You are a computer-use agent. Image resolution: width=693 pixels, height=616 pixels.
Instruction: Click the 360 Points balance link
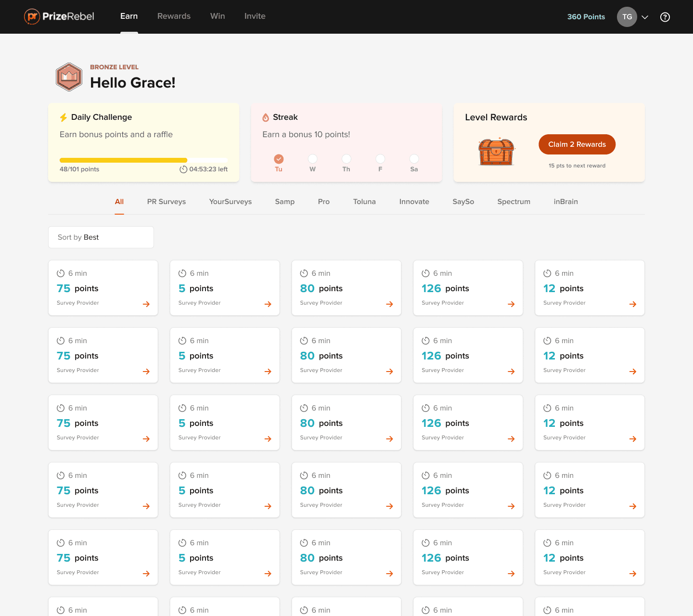tap(586, 17)
